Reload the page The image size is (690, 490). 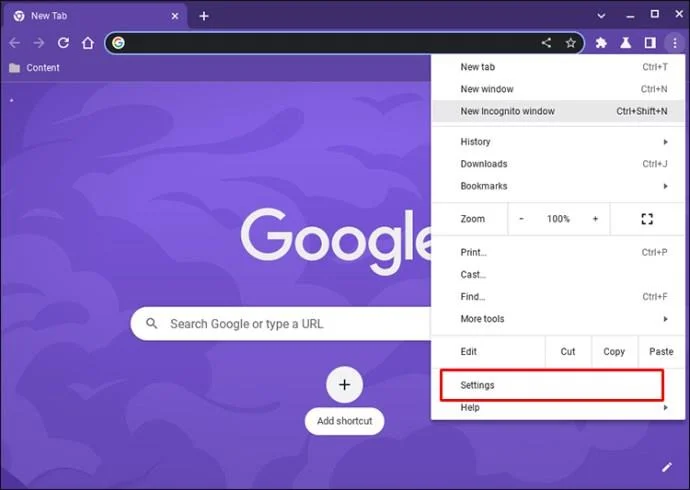[x=63, y=43]
